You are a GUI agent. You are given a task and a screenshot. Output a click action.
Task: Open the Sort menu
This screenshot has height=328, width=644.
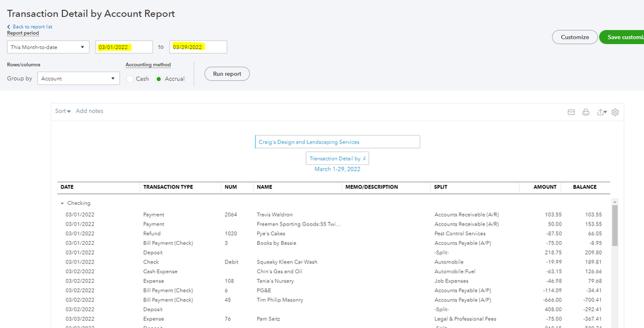pos(63,111)
